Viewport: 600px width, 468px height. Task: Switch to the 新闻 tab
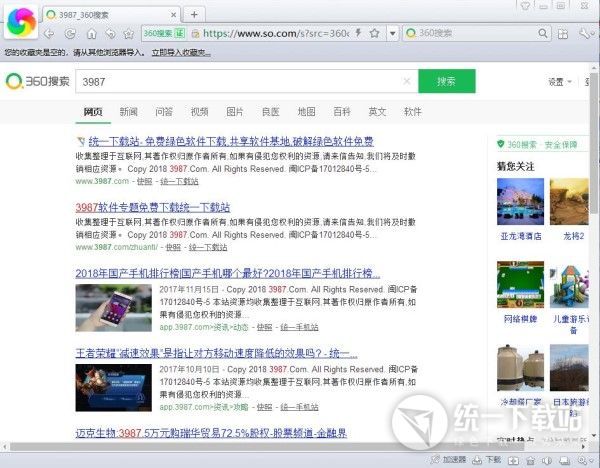129,111
